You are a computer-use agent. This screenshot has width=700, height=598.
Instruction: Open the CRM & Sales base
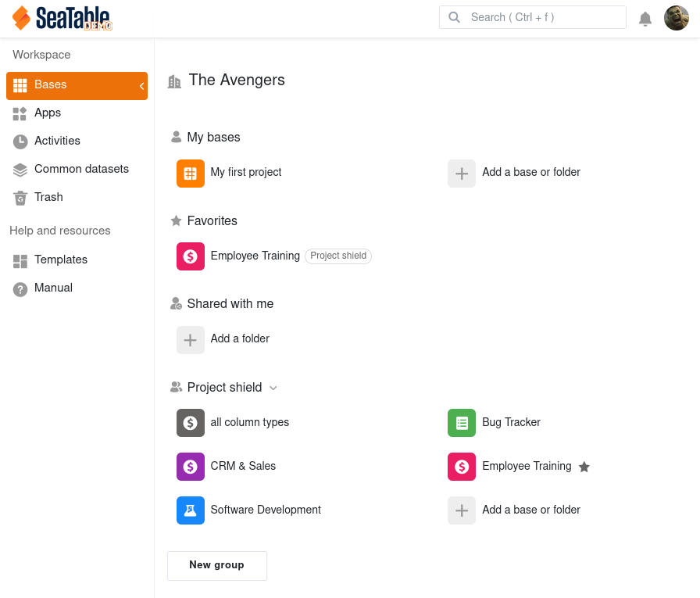(x=244, y=466)
